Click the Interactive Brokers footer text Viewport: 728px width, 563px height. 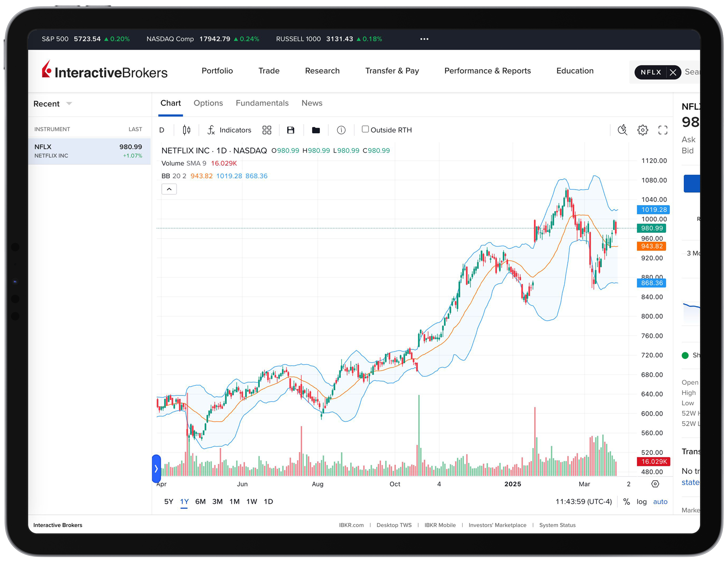(x=58, y=525)
